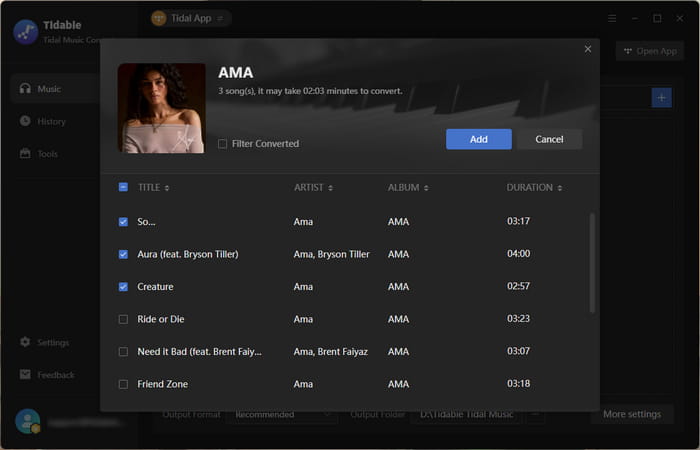Close the AMA dialog with the X icon
700x450 pixels.
click(588, 49)
